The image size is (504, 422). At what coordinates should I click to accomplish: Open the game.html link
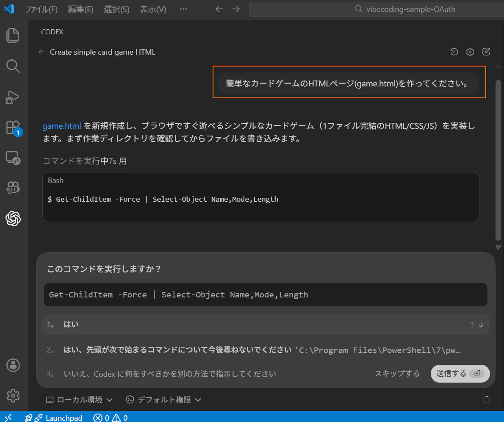click(62, 126)
